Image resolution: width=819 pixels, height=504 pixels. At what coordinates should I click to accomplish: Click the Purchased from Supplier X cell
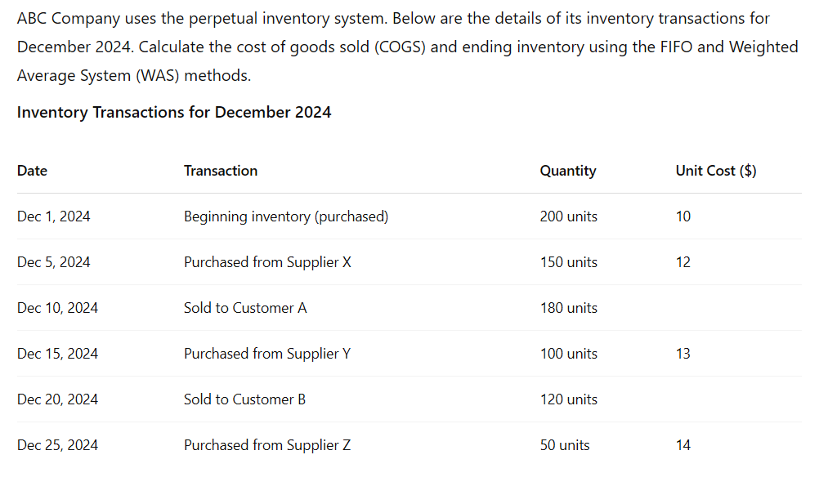click(x=267, y=262)
